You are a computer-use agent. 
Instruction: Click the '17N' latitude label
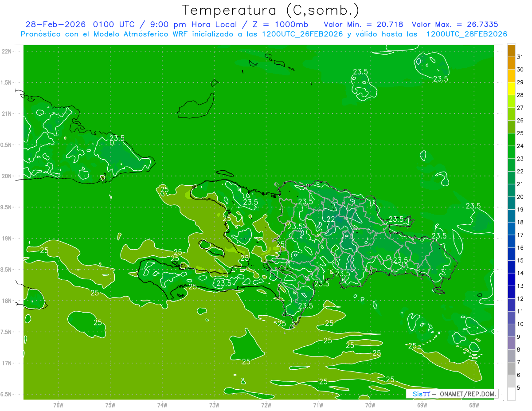click(x=7, y=363)
